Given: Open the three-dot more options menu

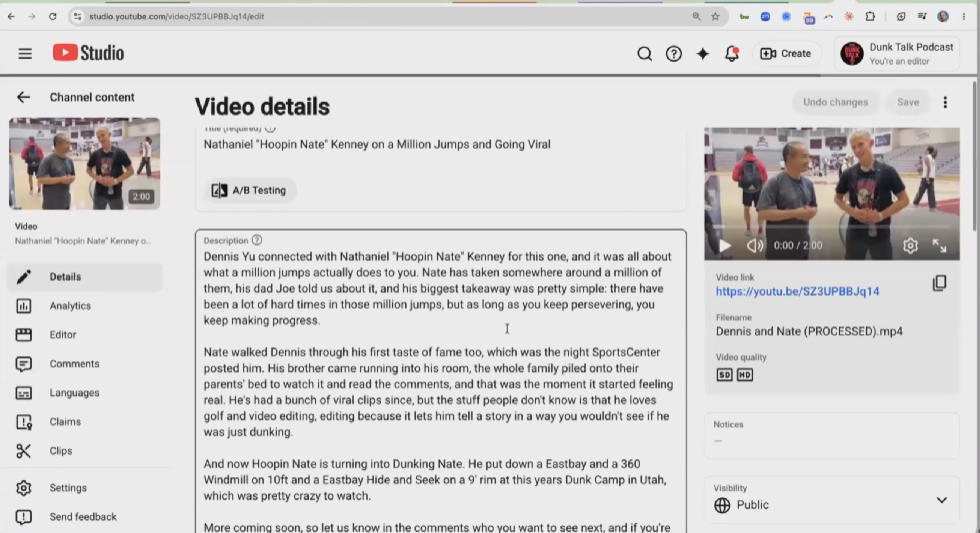Looking at the screenshot, I should click(945, 102).
